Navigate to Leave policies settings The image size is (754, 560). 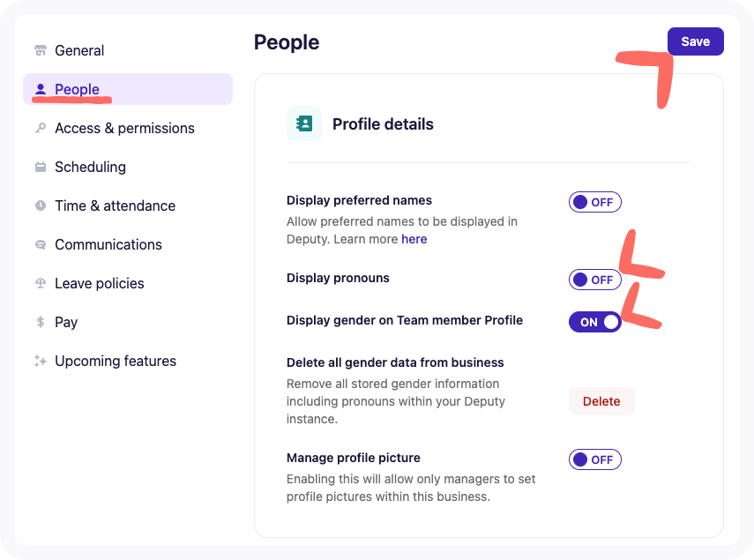pyautogui.click(x=100, y=283)
